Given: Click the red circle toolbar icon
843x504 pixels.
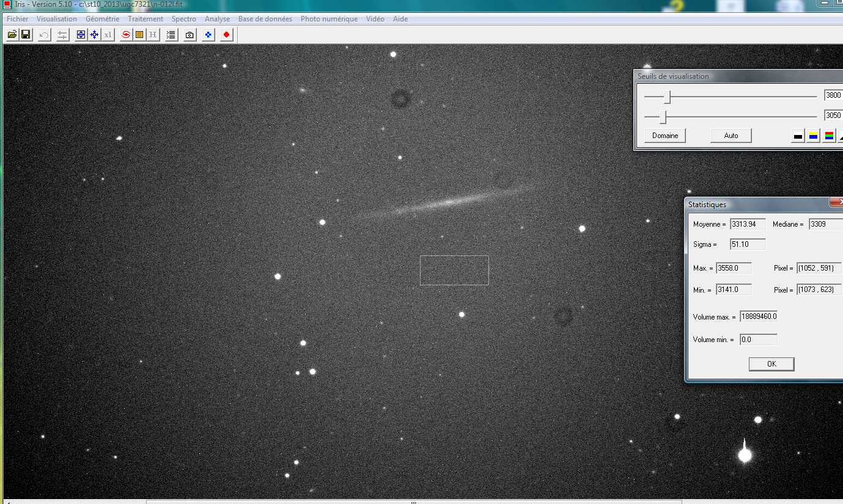Looking at the screenshot, I should pos(227,35).
